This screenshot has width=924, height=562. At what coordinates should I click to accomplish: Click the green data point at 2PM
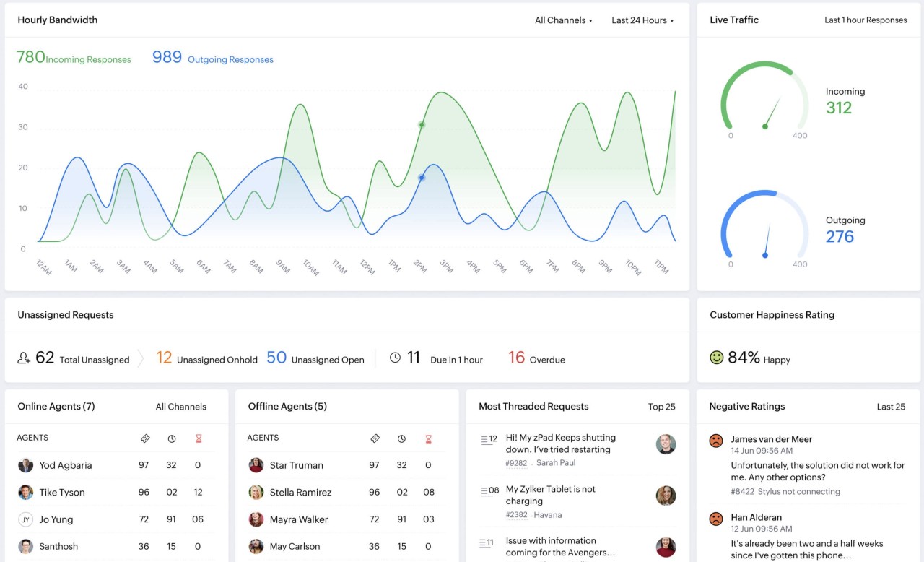[421, 124]
